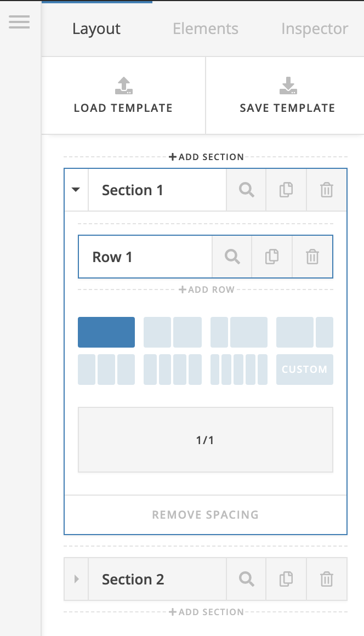Duplicate Section 2 with copy icon
This screenshot has width=364, height=636.
[x=286, y=579]
